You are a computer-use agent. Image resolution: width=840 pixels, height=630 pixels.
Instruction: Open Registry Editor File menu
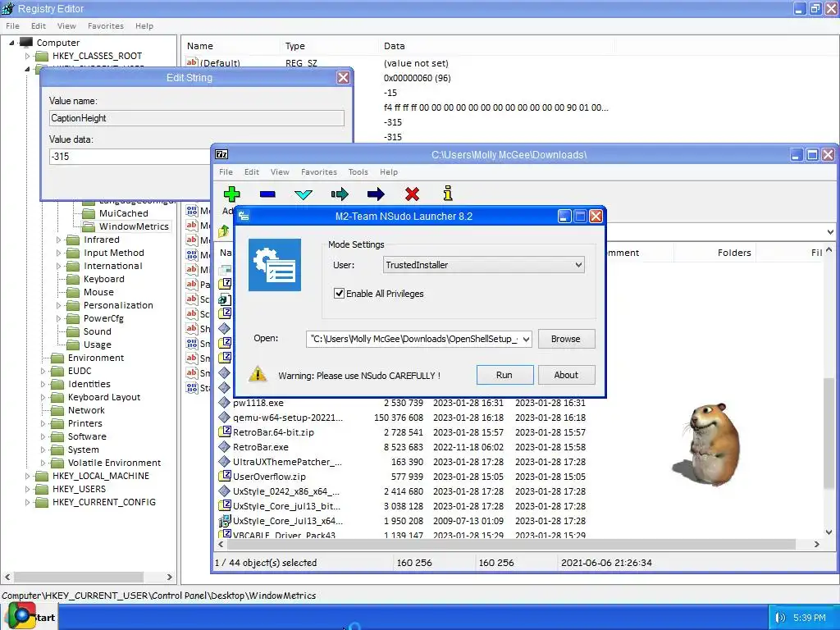click(x=12, y=25)
